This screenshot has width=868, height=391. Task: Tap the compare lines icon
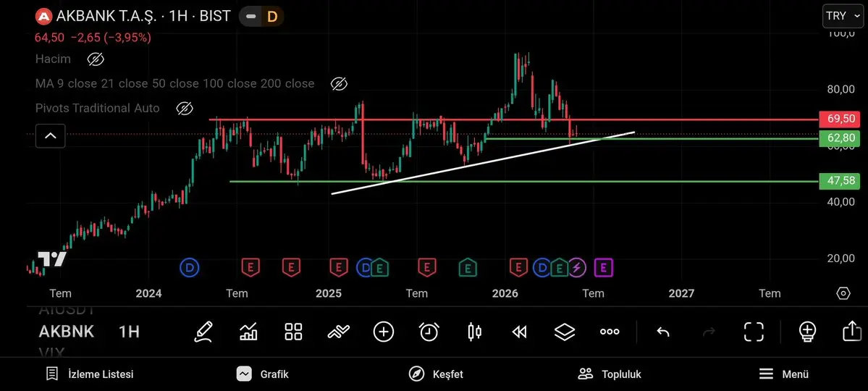coord(338,332)
